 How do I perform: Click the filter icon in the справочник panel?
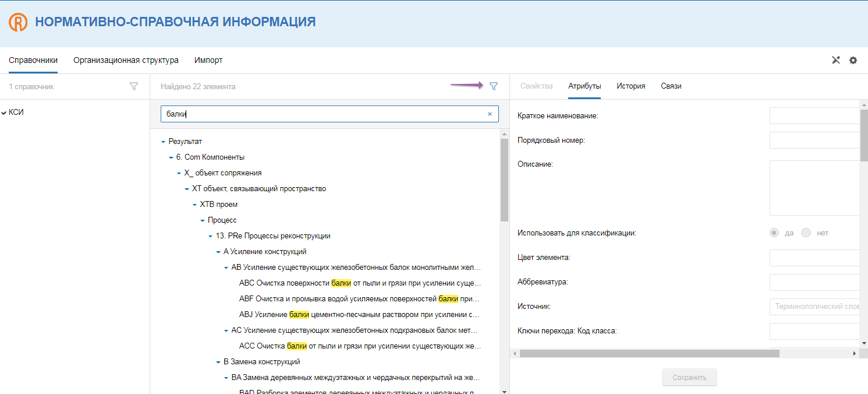[134, 86]
